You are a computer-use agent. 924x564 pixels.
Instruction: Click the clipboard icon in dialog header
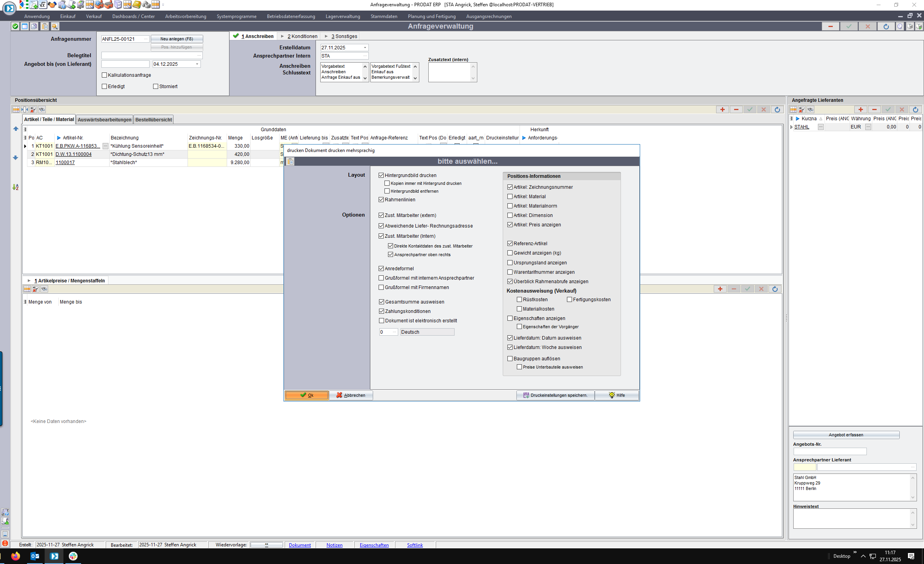(x=290, y=161)
